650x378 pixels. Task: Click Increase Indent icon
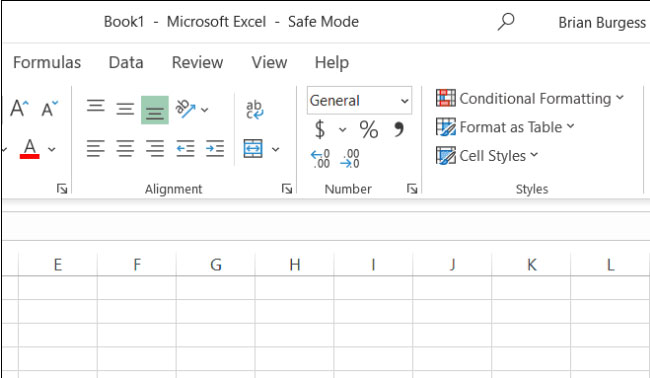(x=215, y=148)
